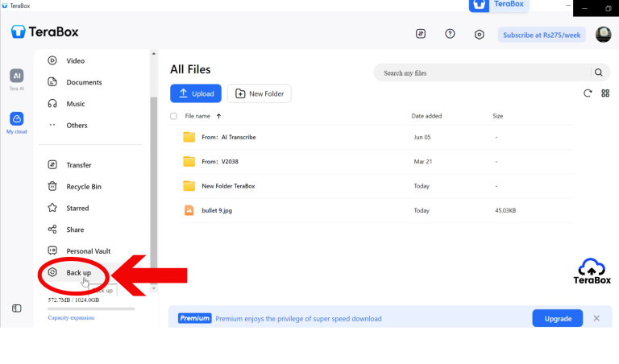619x364 pixels.
Task: Click the storage usage progress bar
Action: pyautogui.click(x=91, y=308)
